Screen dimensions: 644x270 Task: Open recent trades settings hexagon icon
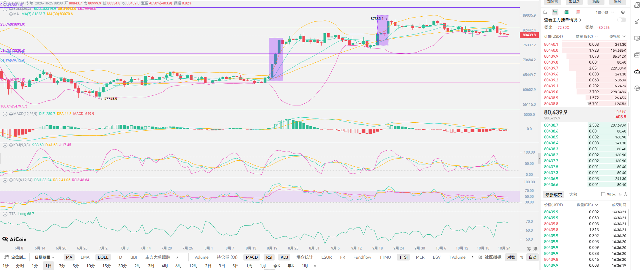point(626,194)
